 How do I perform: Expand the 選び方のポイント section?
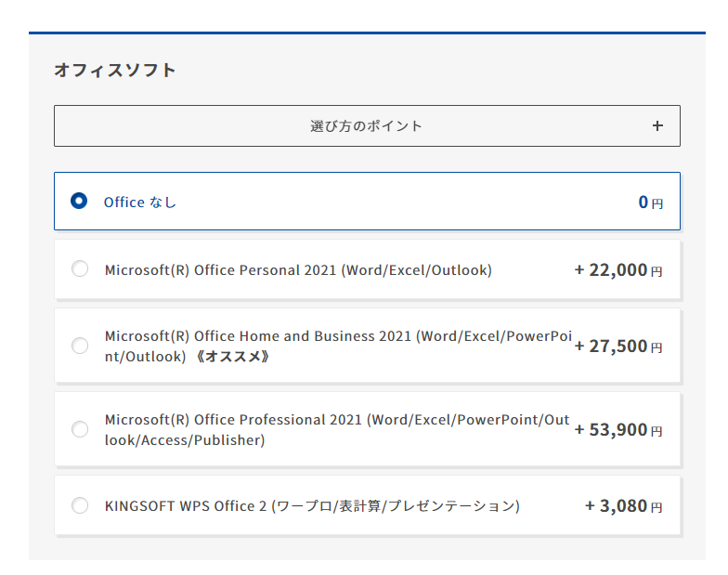[367, 126]
